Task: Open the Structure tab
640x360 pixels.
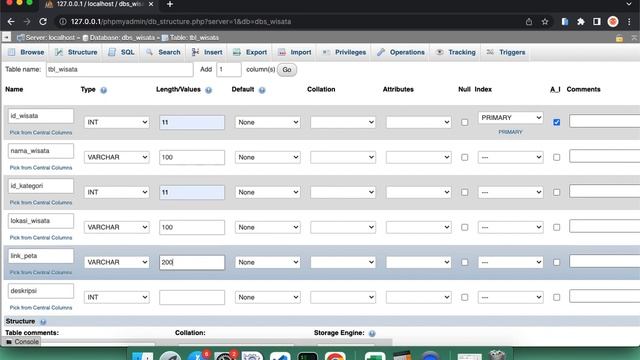Action: click(x=77, y=52)
